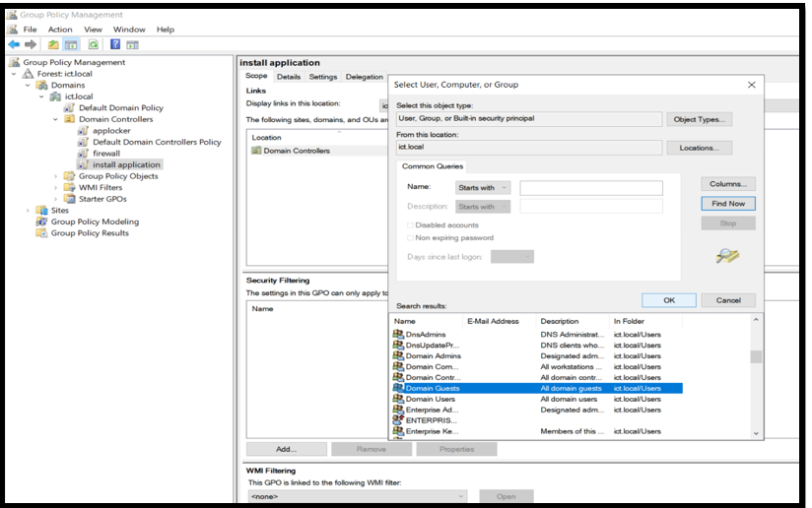The image size is (812, 508).
Task: Toggle the Non expiring password checkbox
Action: point(410,238)
